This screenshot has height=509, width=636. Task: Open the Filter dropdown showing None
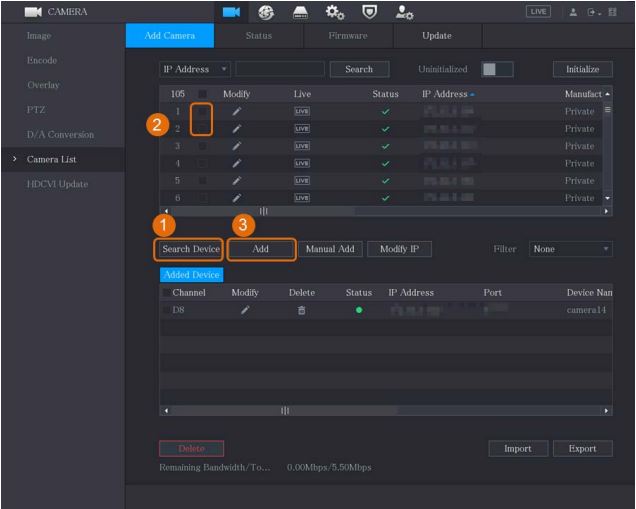[x=570, y=249]
